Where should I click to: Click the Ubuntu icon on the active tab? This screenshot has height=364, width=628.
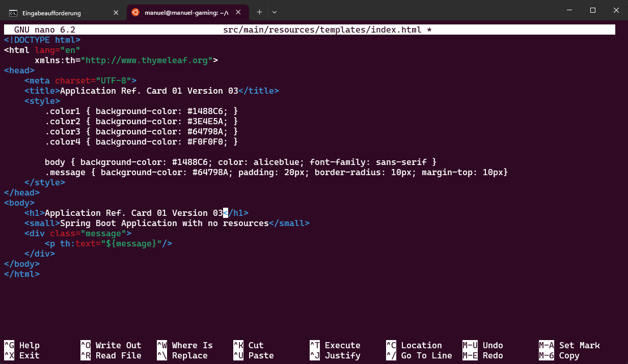(135, 13)
